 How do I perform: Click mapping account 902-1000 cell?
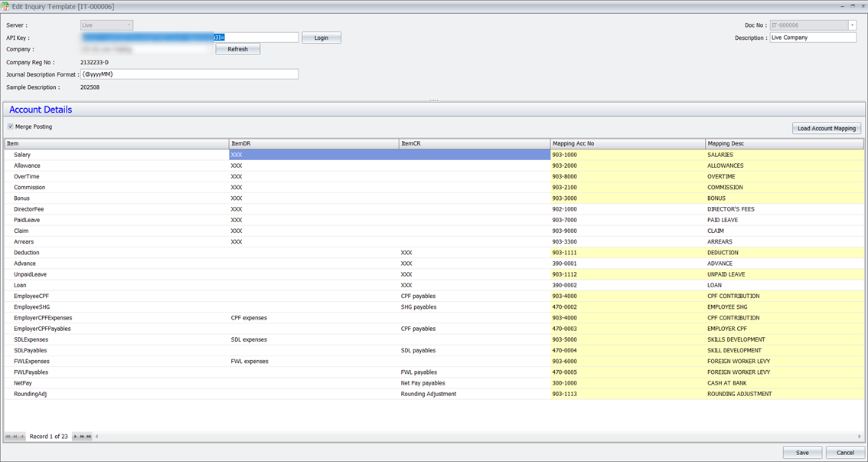pos(628,209)
